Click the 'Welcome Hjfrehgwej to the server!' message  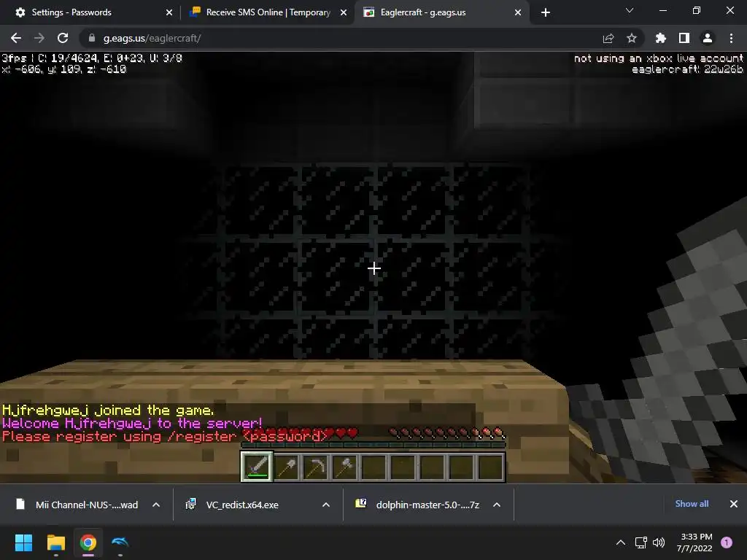click(x=133, y=424)
